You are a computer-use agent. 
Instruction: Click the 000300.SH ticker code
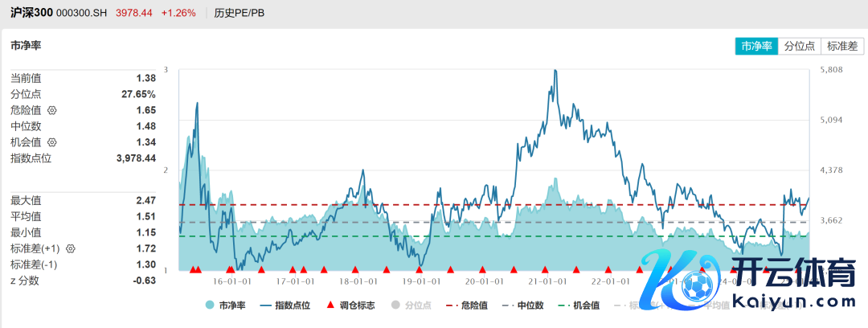(83, 13)
